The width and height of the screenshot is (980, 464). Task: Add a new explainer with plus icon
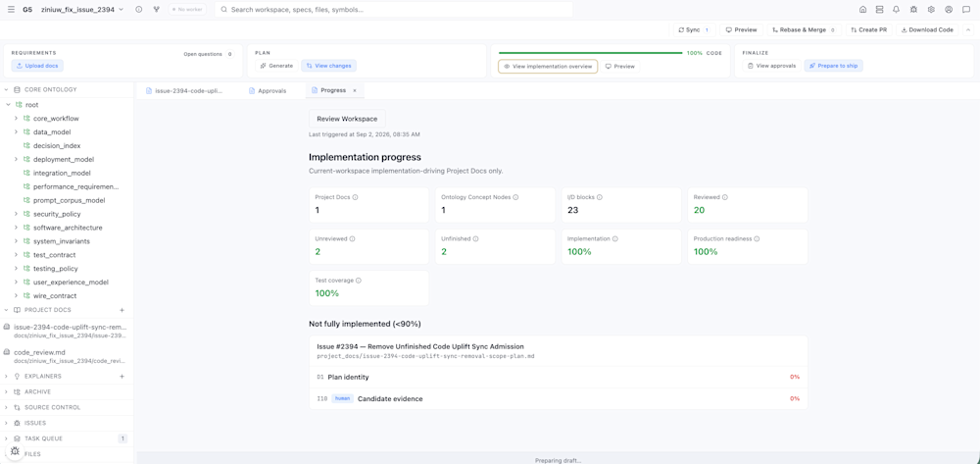pyautogui.click(x=122, y=377)
